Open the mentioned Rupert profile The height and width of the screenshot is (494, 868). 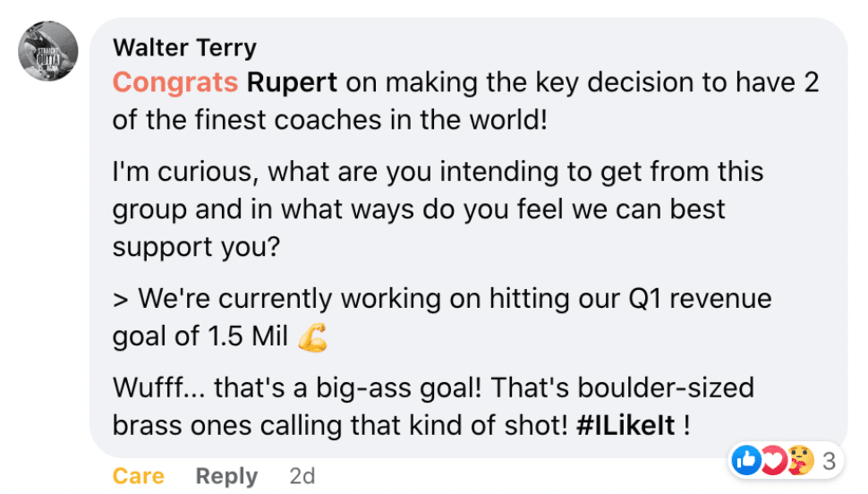click(292, 82)
